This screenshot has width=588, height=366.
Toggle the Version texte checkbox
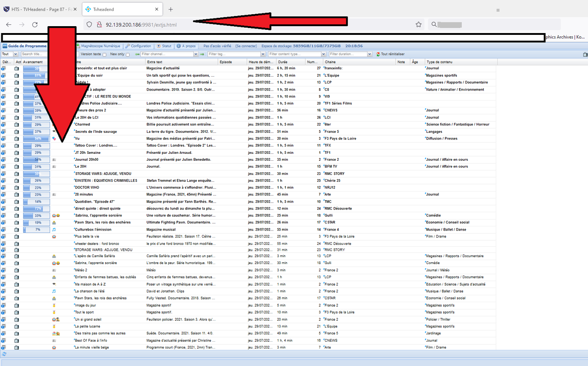(x=105, y=55)
